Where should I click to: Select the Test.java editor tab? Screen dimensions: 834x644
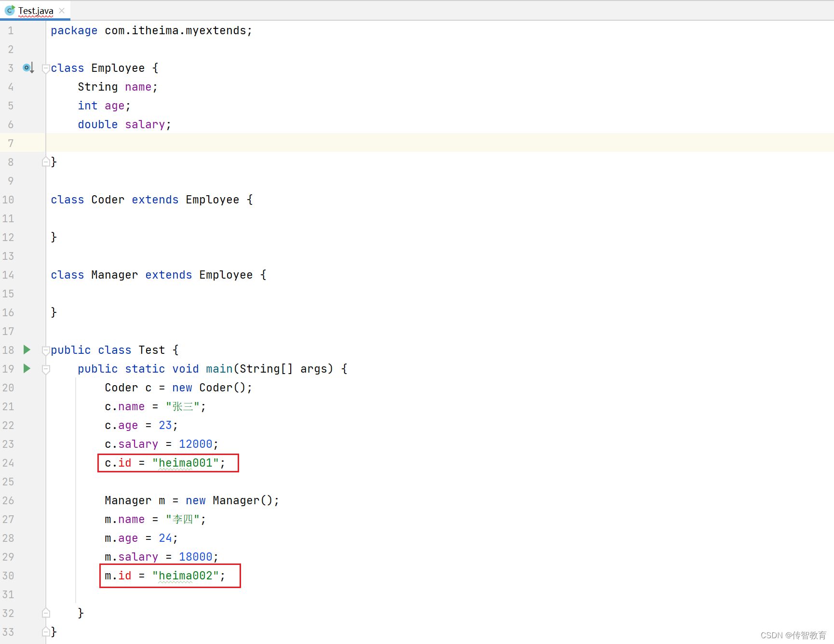pos(35,10)
